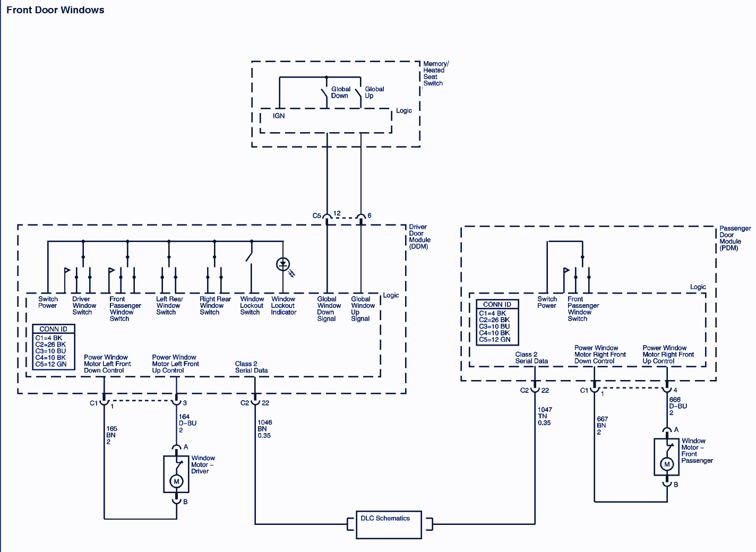The image size is (756, 552).
Task: Click the front passenger window motor M symbol
Action: pos(667,464)
